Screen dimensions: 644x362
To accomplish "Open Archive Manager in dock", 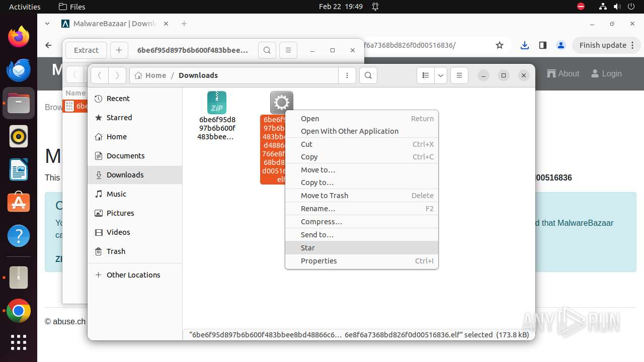I will click(19, 278).
